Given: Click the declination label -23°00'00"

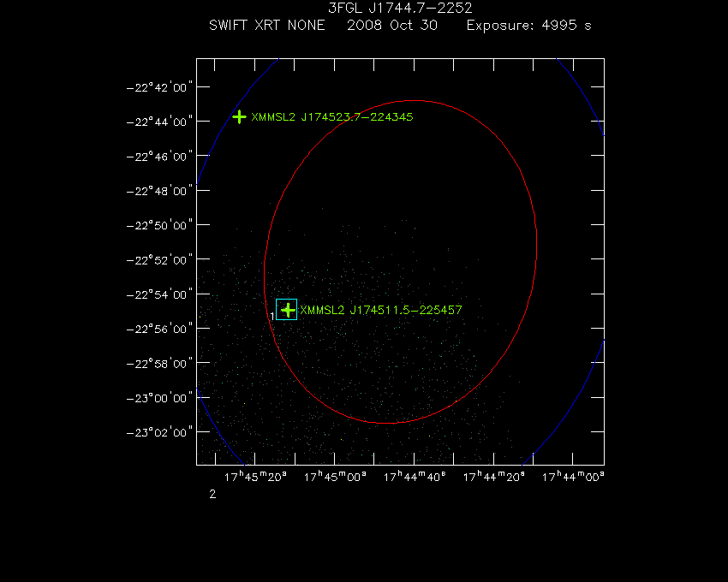Looking at the screenshot, I should pyautogui.click(x=159, y=398).
